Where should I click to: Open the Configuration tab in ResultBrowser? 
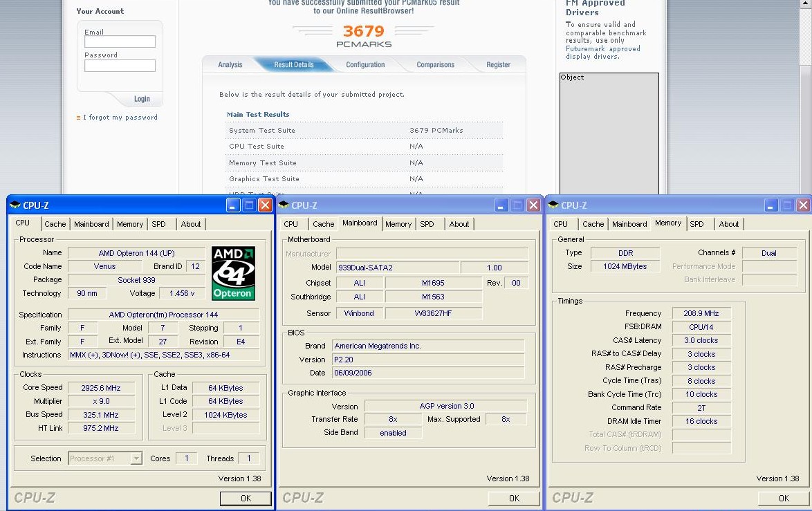click(x=365, y=65)
